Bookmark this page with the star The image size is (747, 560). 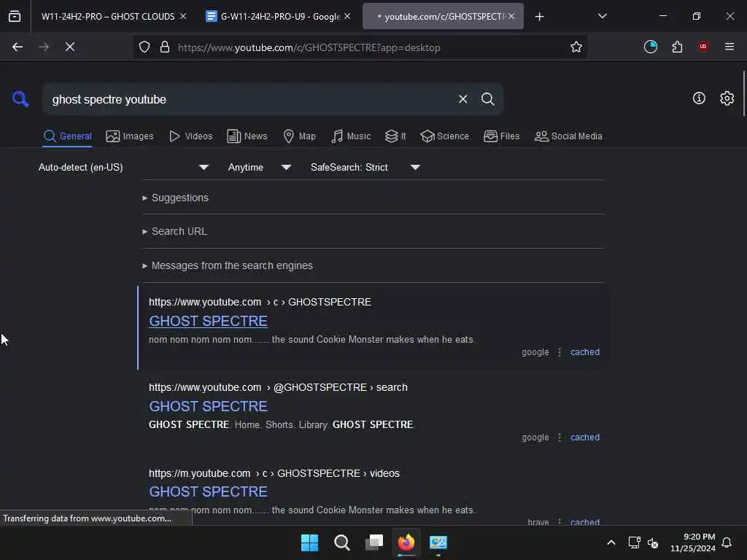(576, 47)
